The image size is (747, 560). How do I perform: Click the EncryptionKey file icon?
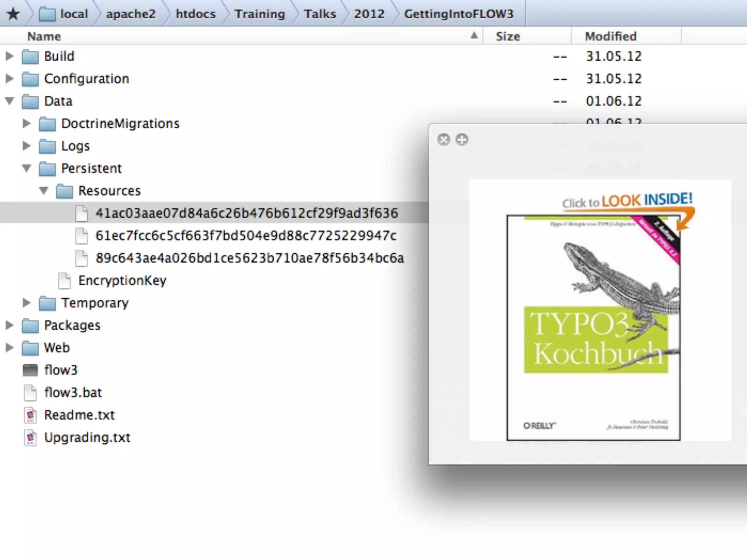(x=65, y=280)
